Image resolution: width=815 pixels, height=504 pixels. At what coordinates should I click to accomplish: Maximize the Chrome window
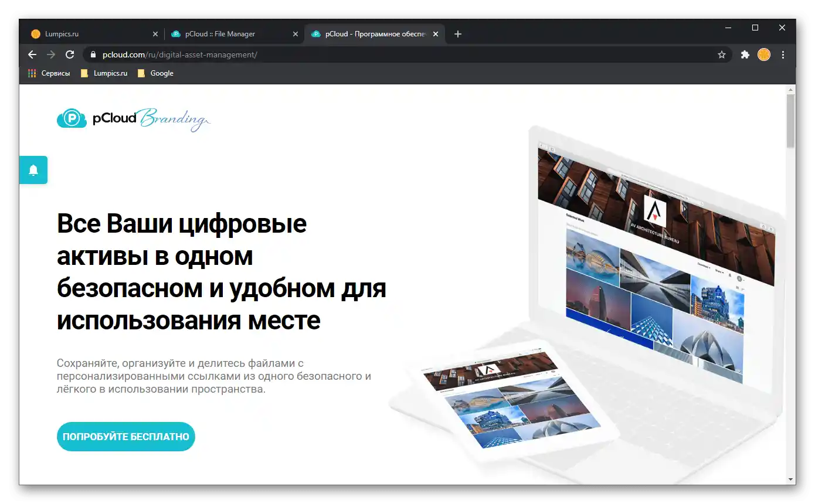pyautogui.click(x=755, y=28)
